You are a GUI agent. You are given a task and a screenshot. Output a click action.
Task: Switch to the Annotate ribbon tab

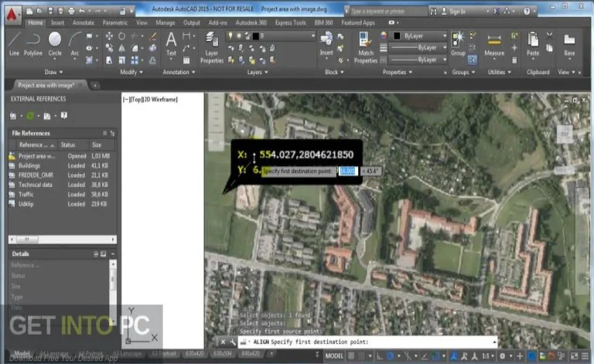[84, 22]
